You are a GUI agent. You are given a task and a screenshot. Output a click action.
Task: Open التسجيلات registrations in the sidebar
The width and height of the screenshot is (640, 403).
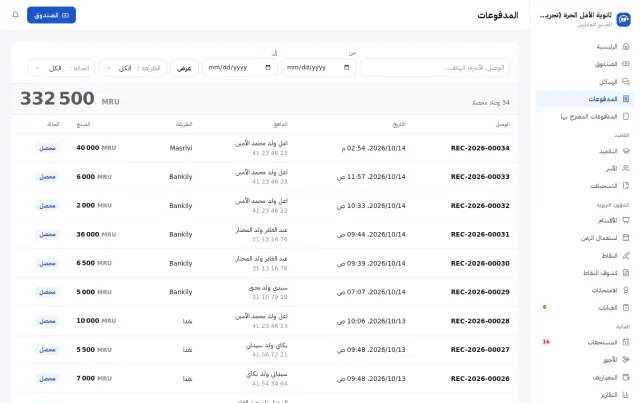pos(585,186)
